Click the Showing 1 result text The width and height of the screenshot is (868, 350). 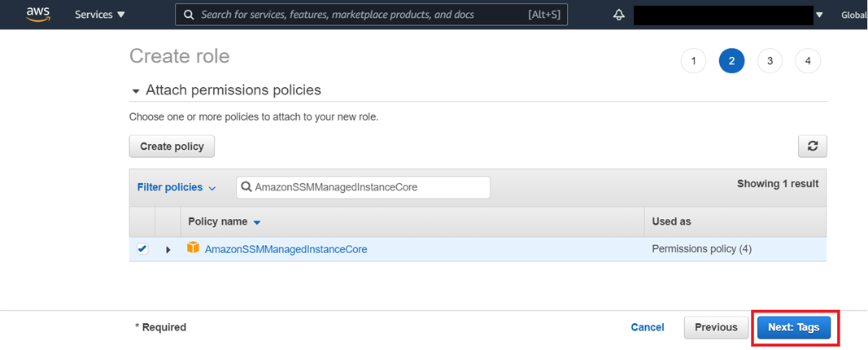click(778, 183)
